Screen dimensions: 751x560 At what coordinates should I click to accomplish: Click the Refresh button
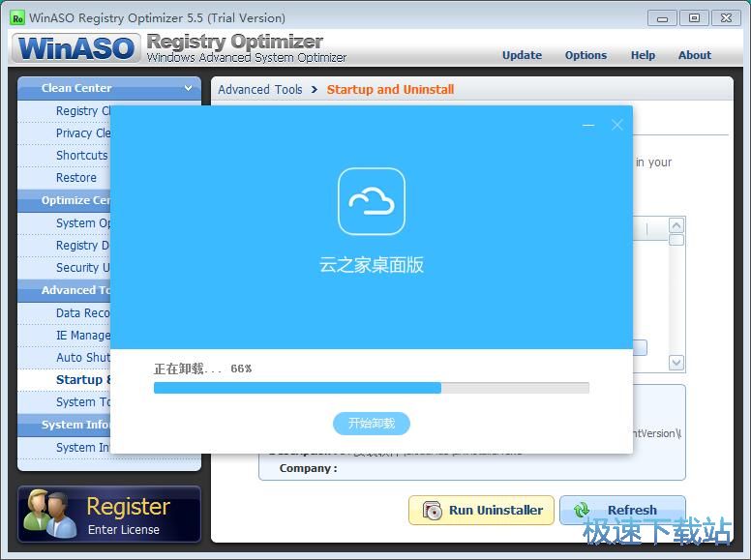pos(622,511)
